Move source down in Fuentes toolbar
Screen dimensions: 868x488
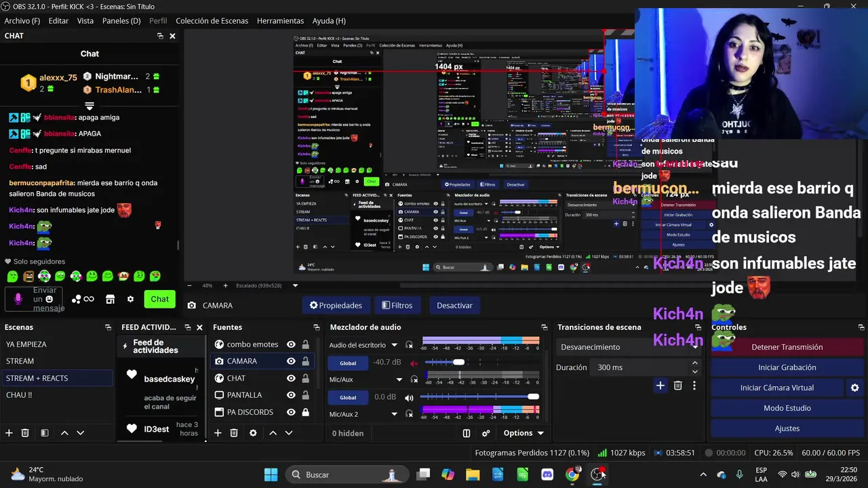coord(288,432)
